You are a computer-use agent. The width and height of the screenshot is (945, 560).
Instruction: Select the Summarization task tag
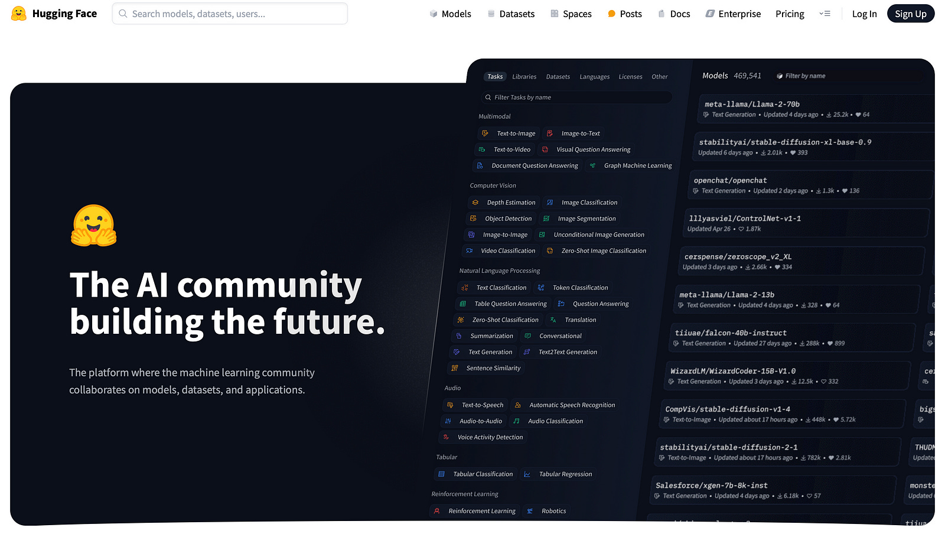(x=484, y=336)
